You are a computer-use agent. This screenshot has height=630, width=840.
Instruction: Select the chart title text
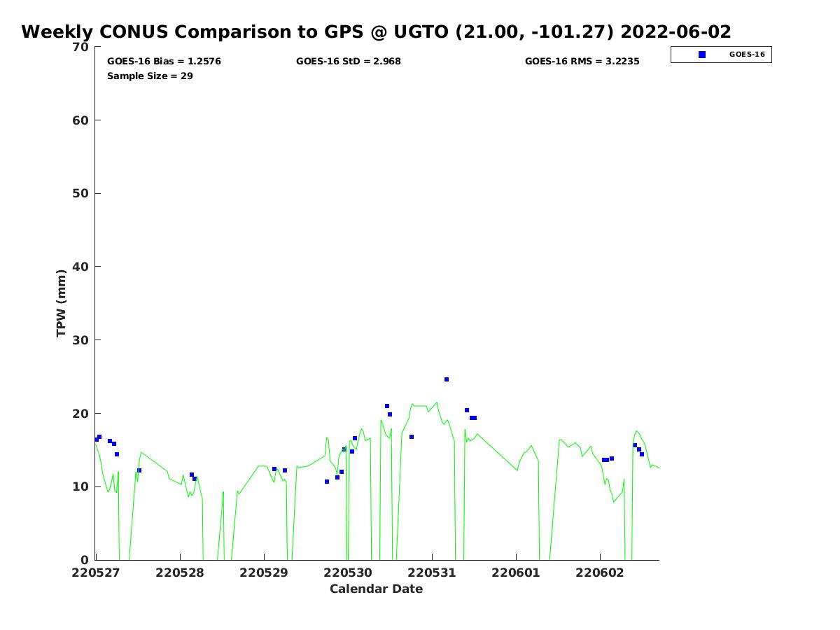tap(376, 32)
